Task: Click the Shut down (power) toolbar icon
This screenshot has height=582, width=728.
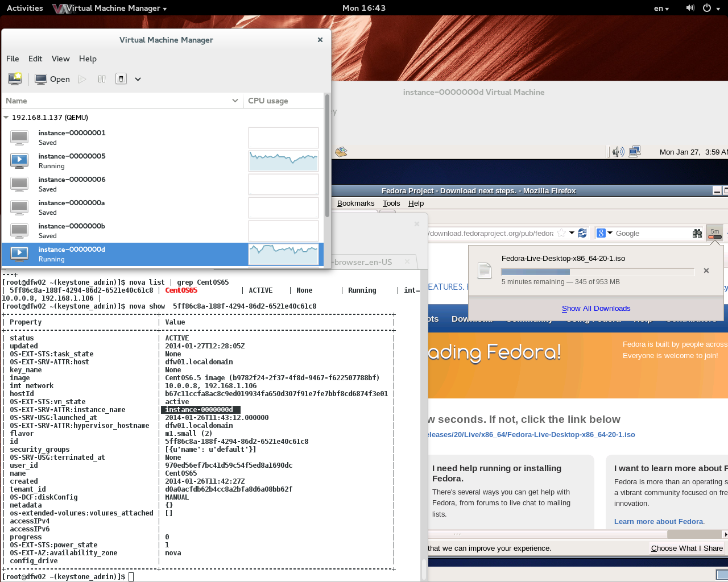Action: pos(121,79)
